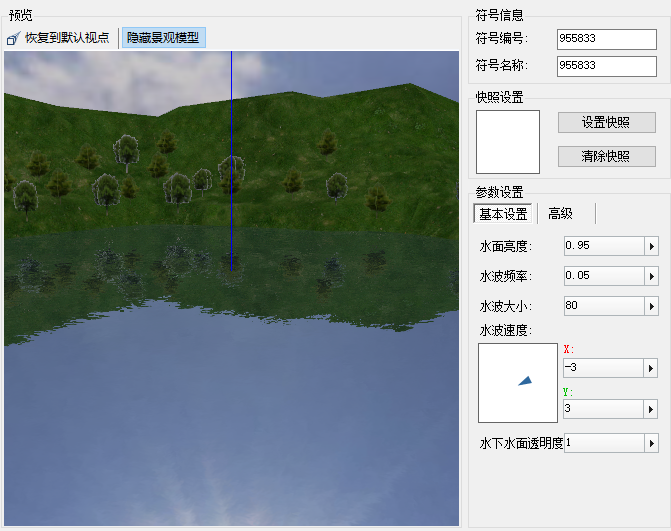Image resolution: width=671 pixels, height=531 pixels.
Task: Switch to the 高级 tab
Action: tap(560, 214)
